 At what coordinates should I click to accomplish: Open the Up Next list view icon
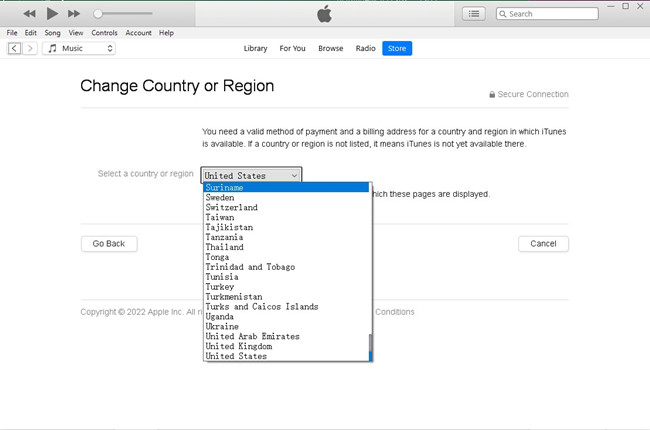click(x=474, y=14)
